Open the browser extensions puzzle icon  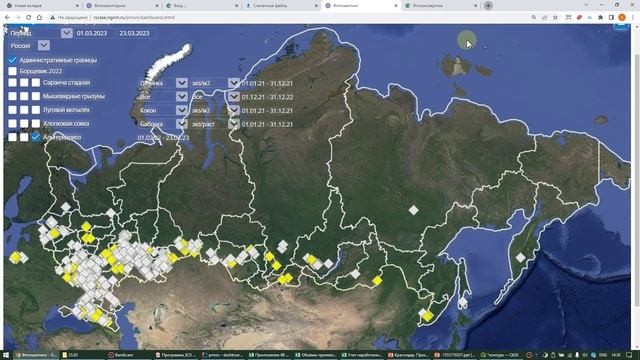tap(600, 18)
